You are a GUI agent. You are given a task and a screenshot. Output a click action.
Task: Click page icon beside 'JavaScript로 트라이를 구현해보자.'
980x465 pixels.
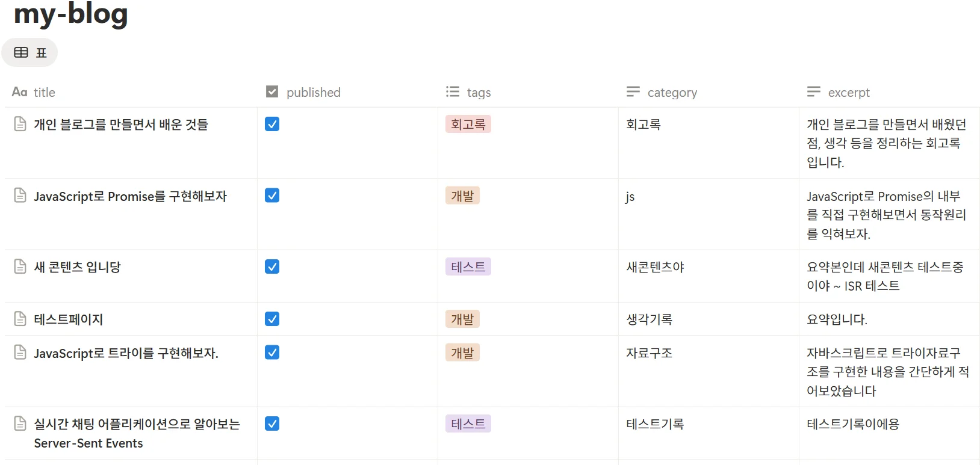tap(20, 353)
